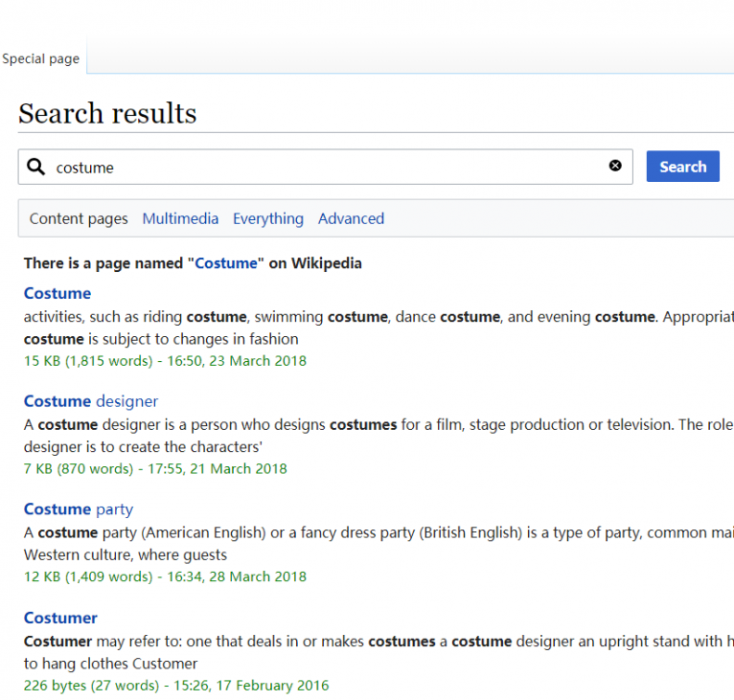This screenshot has width=734, height=700.
Task: Click the magnifying glass icon in the search box
Action: click(35, 167)
